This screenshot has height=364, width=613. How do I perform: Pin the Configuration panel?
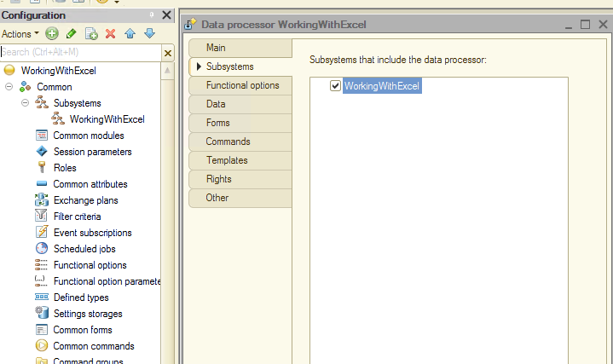[x=151, y=15]
